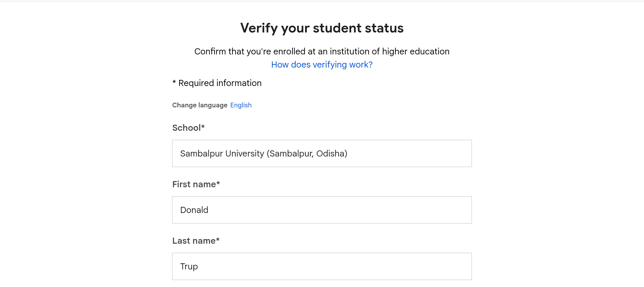Screen dimensions: 644x287
Task: Click the 'Sambalpur University' text in School field
Action: (x=222, y=154)
